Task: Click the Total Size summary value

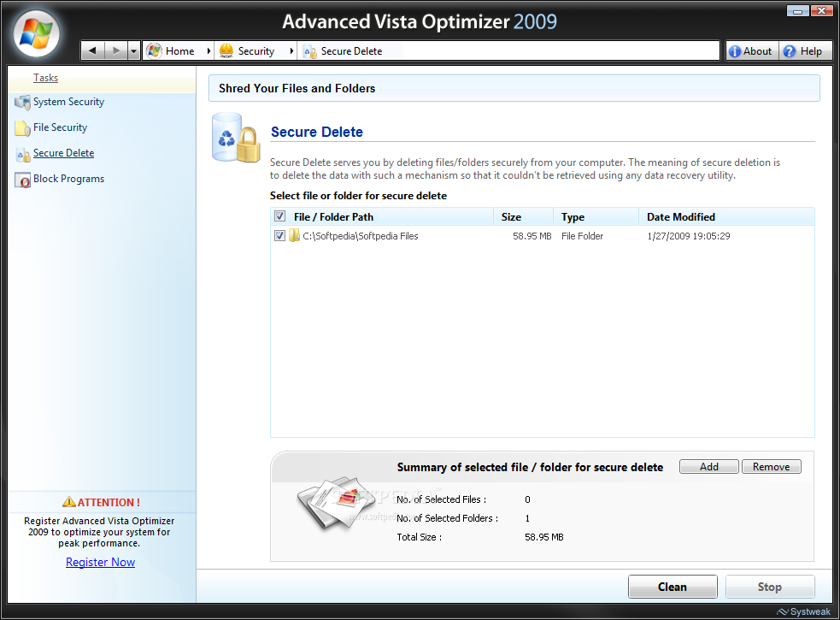Action: [x=544, y=537]
